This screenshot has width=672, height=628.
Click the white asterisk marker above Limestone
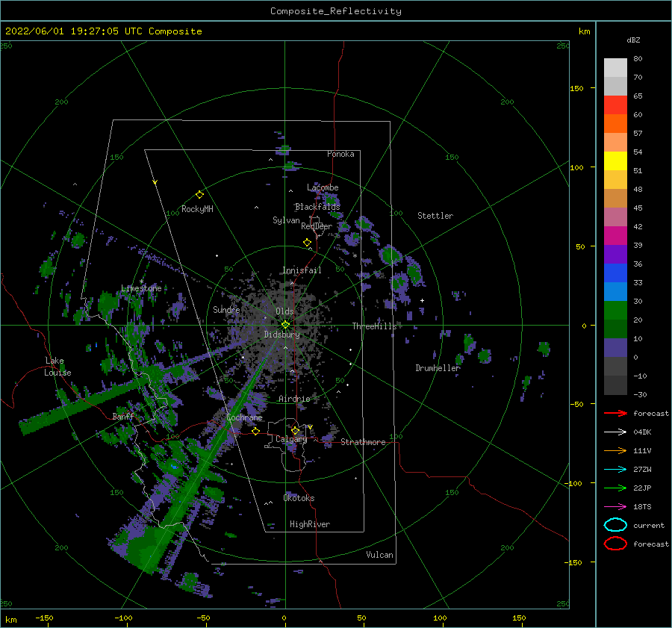[x=141, y=282]
